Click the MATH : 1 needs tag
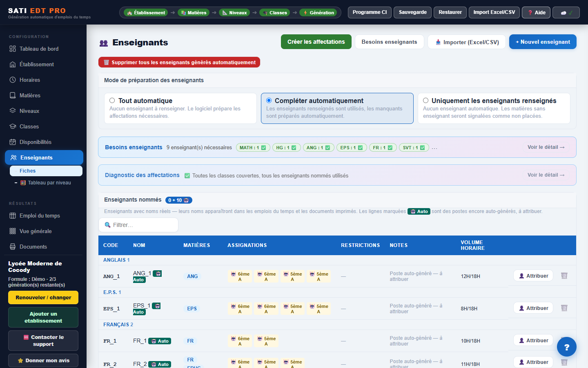 click(253, 148)
